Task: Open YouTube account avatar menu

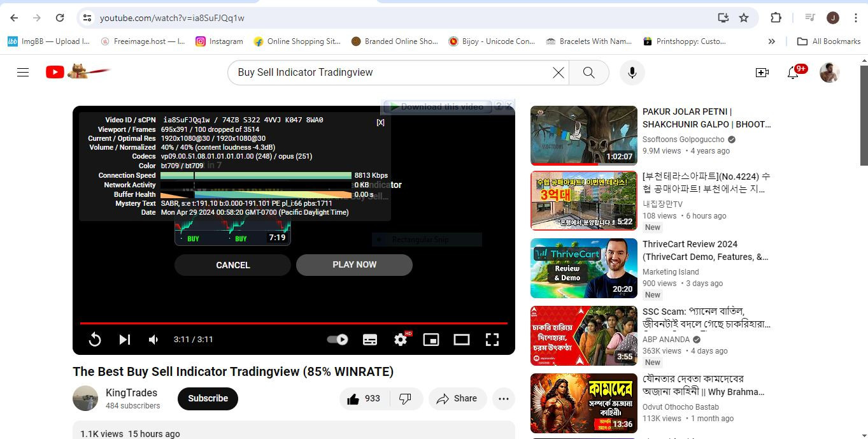Action: (829, 73)
